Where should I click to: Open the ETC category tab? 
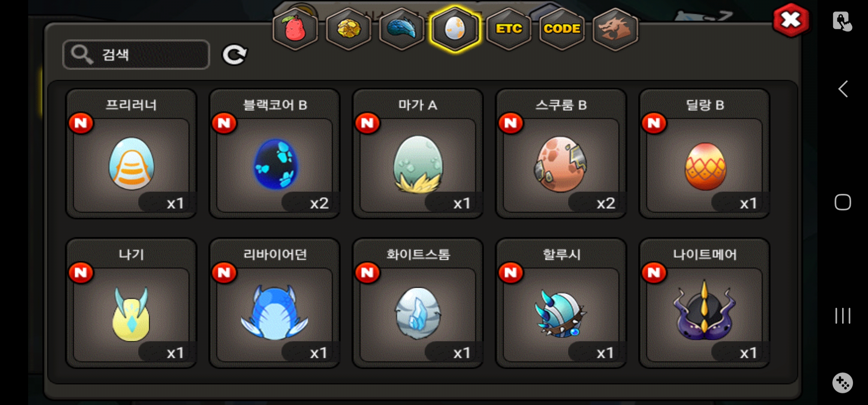[509, 29]
